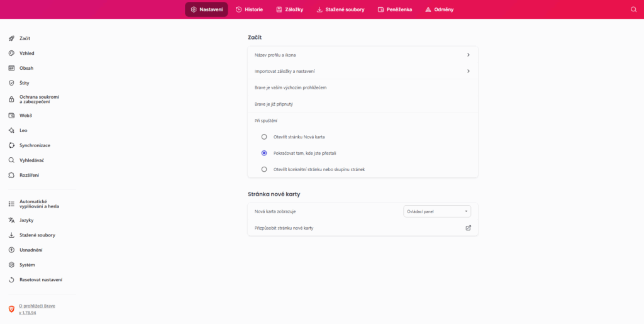Click the search magnifier icon in top bar
644x324 pixels.
click(633, 9)
